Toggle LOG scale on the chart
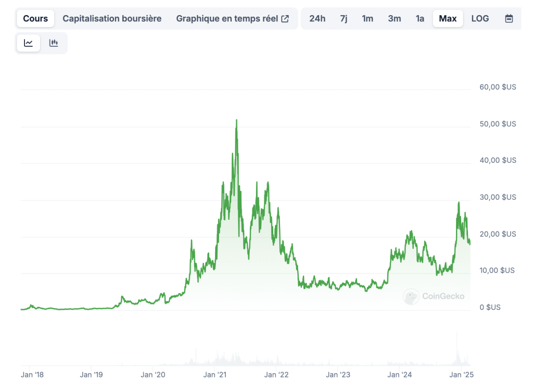Viewport: 533px width, 392px height. point(480,19)
